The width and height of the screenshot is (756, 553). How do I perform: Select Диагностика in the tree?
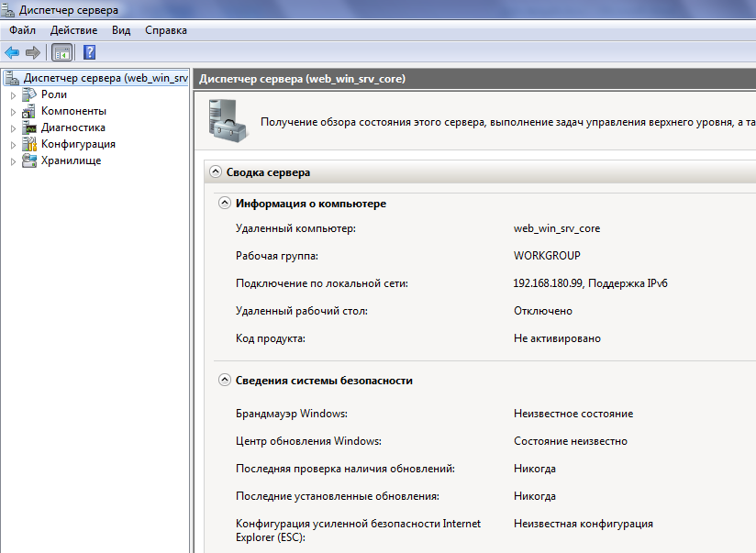[x=73, y=127]
